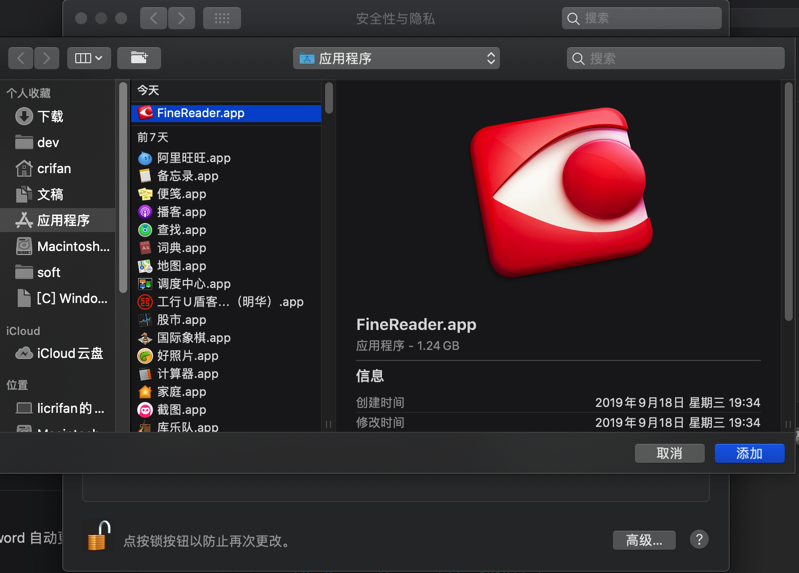Image resolution: width=799 pixels, height=573 pixels.
Task: Go forward in 安全性与隐私 window
Action: point(181,18)
